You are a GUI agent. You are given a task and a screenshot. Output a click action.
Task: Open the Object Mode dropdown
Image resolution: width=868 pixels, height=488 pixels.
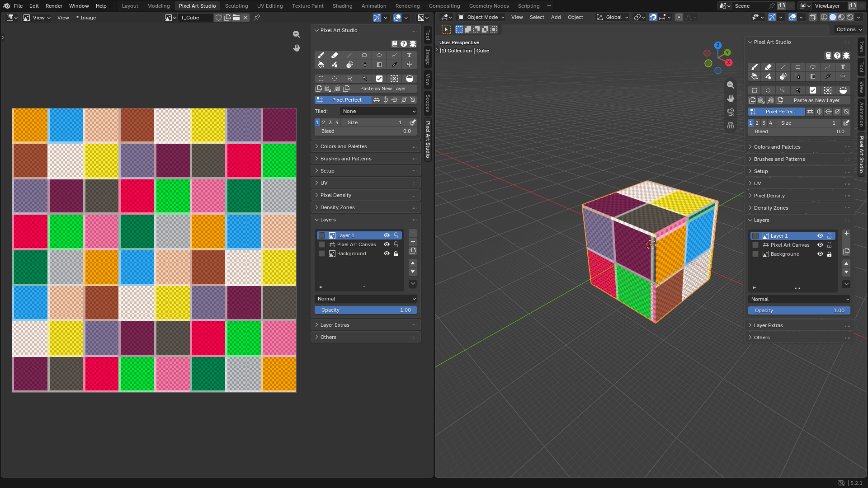(481, 17)
